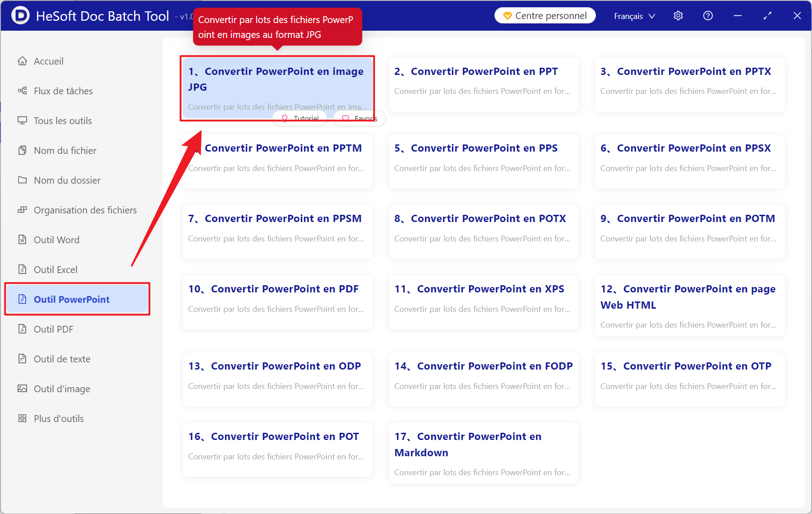Go to Accueil in the sidebar
Image resolution: width=812 pixels, height=514 pixels.
[x=77, y=61]
